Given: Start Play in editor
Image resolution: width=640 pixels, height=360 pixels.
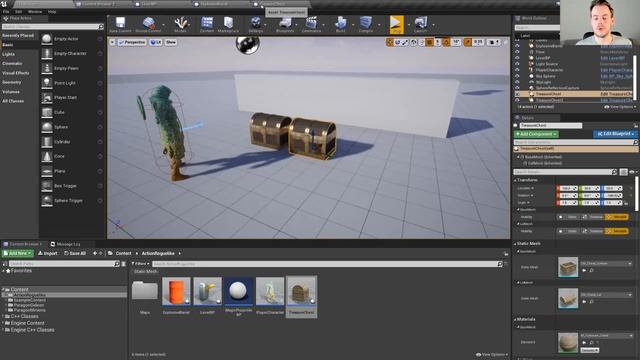Looking at the screenshot, I should (396, 24).
